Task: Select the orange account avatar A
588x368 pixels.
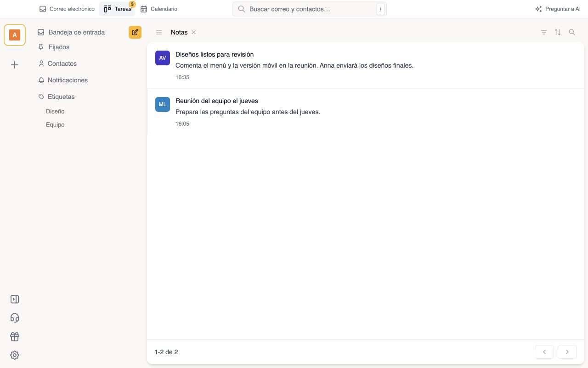Action: click(x=15, y=35)
